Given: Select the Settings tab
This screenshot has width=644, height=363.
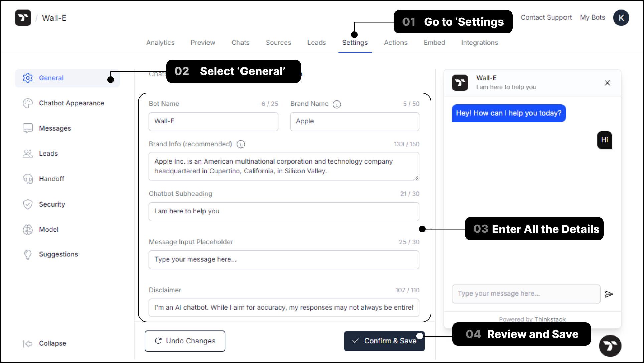Looking at the screenshot, I should coord(355,43).
